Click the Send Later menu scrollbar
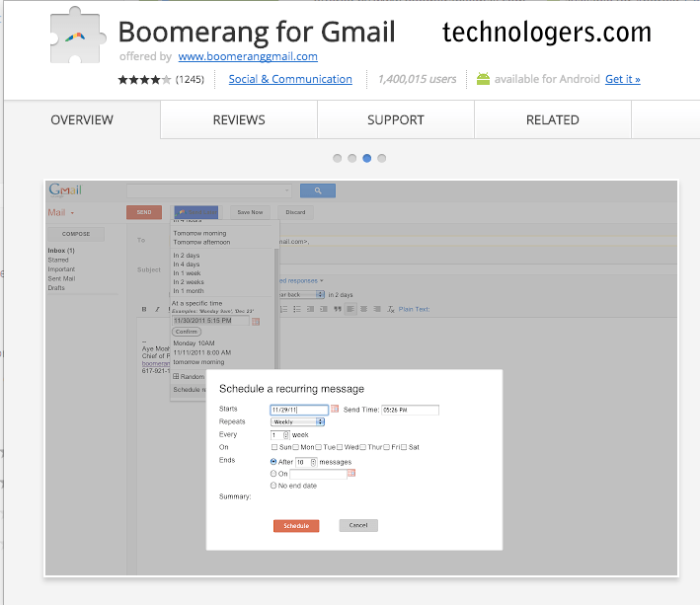The height and width of the screenshot is (605, 700). (x=275, y=308)
